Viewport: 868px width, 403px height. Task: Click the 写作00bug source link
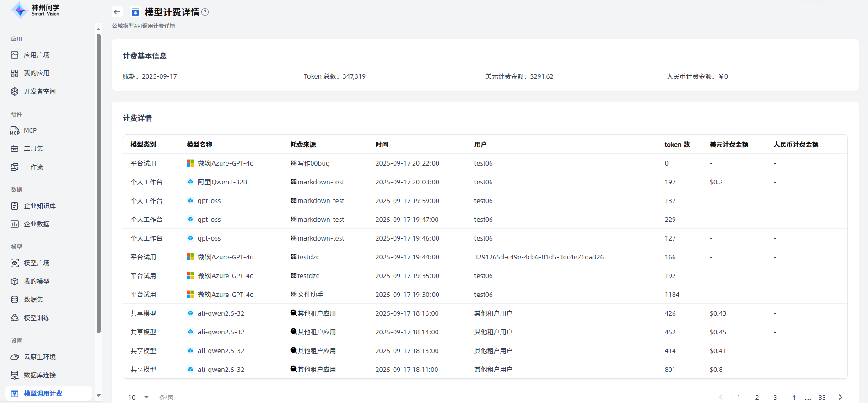[x=313, y=163]
